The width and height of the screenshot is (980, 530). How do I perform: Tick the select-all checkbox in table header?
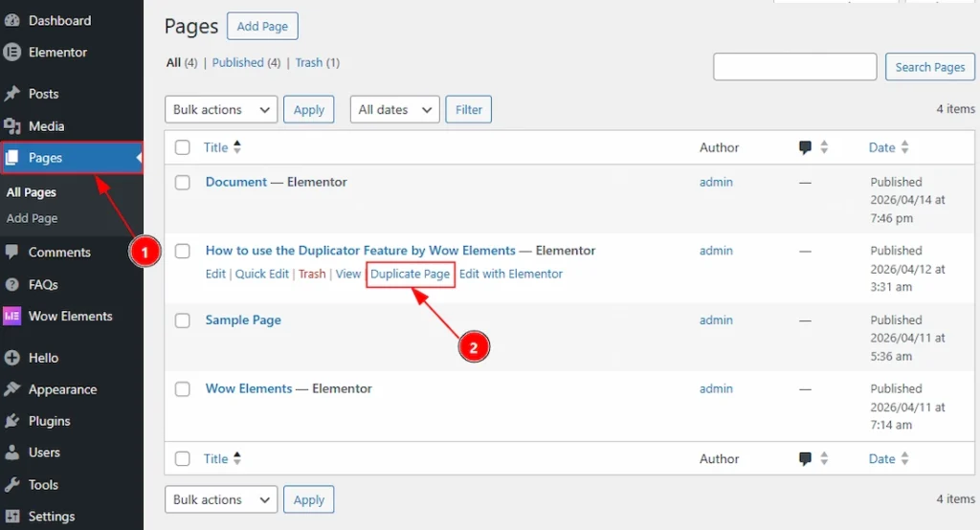click(x=183, y=147)
